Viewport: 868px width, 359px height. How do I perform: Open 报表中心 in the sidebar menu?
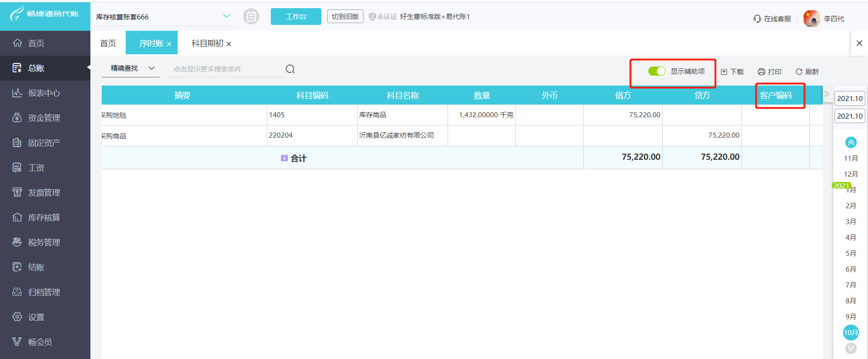[44, 93]
